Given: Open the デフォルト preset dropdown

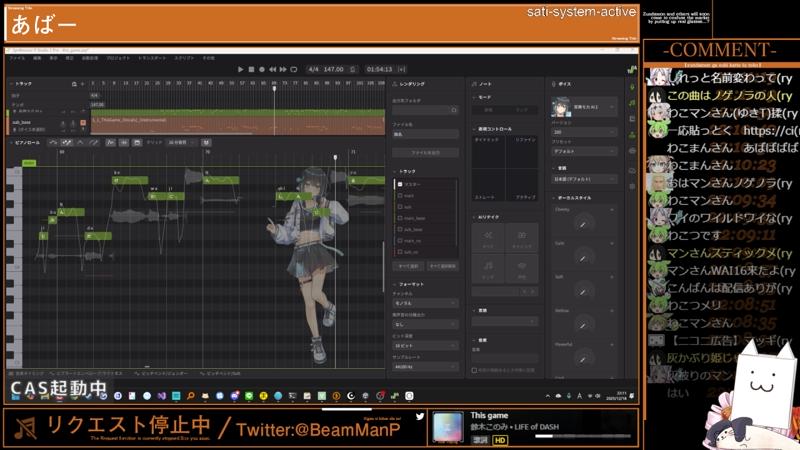Looking at the screenshot, I should click(584, 152).
